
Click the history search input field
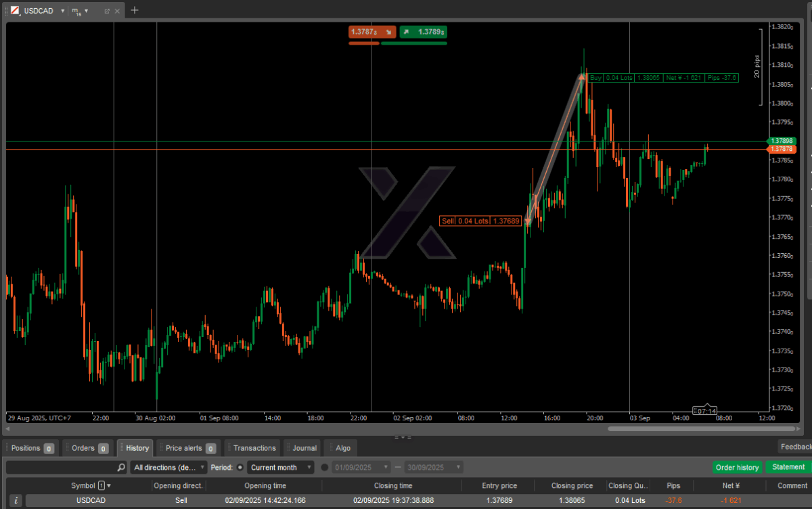click(61, 467)
